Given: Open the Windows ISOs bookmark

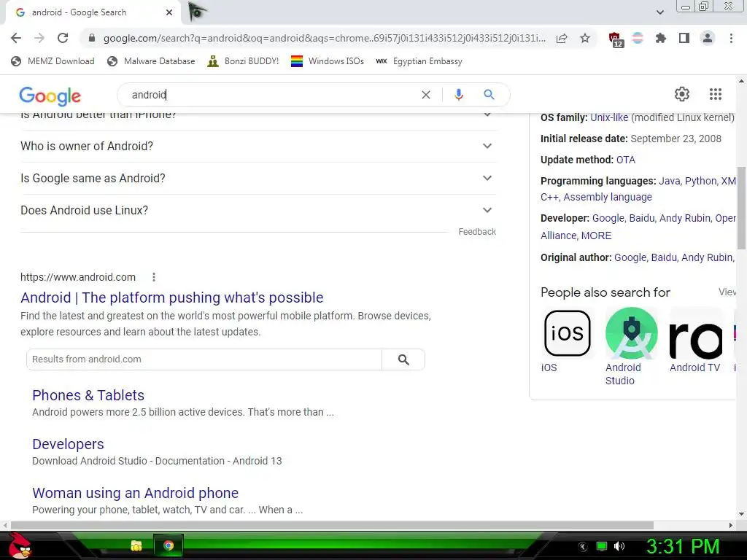Looking at the screenshot, I should (x=328, y=61).
